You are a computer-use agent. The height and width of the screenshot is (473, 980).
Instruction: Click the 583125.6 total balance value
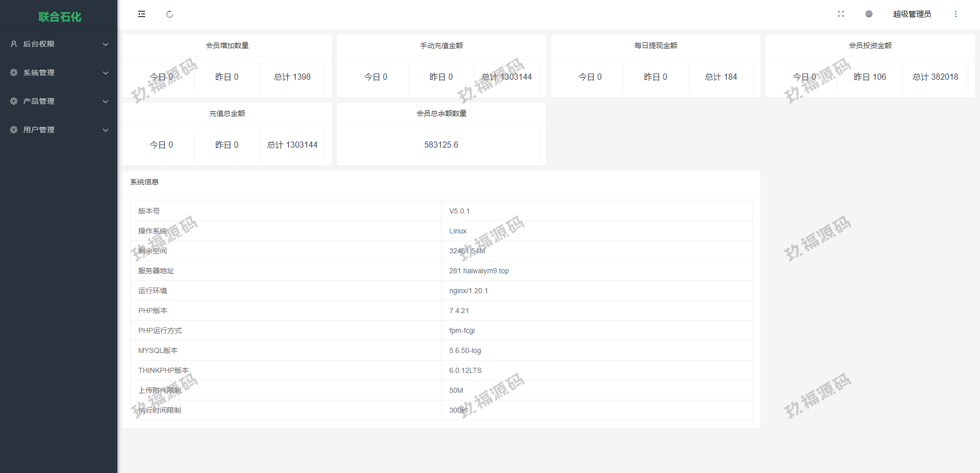pos(441,145)
